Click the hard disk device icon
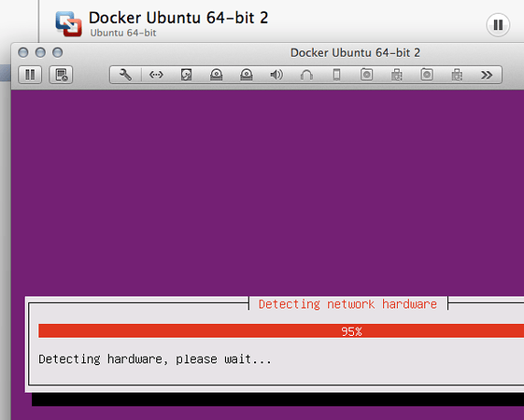 (x=186, y=75)
